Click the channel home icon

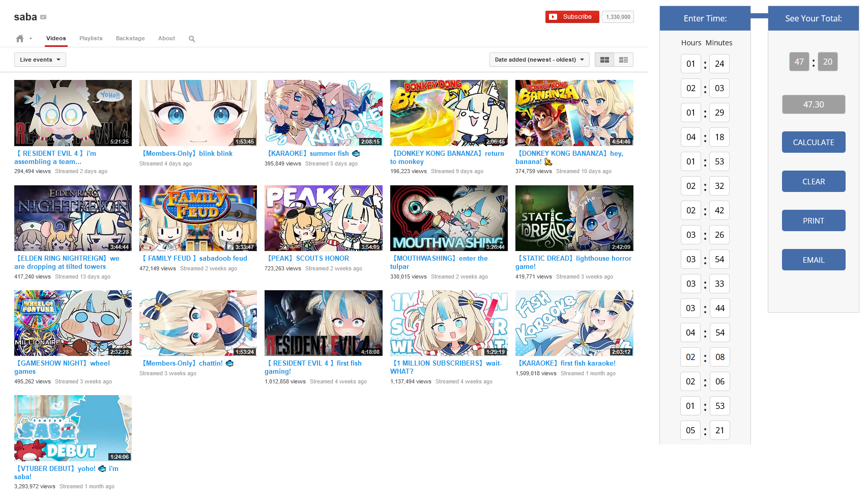(20, 39)
